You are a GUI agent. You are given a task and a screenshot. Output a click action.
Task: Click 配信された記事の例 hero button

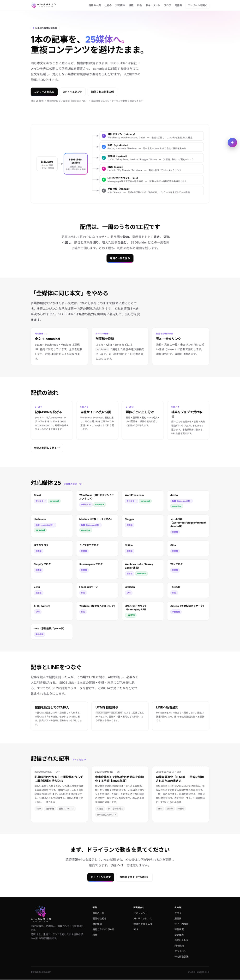(x=102, y=92)
